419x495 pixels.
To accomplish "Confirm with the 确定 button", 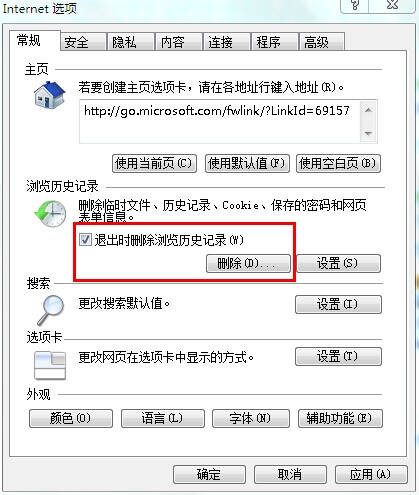I will [x=209, y=474].
